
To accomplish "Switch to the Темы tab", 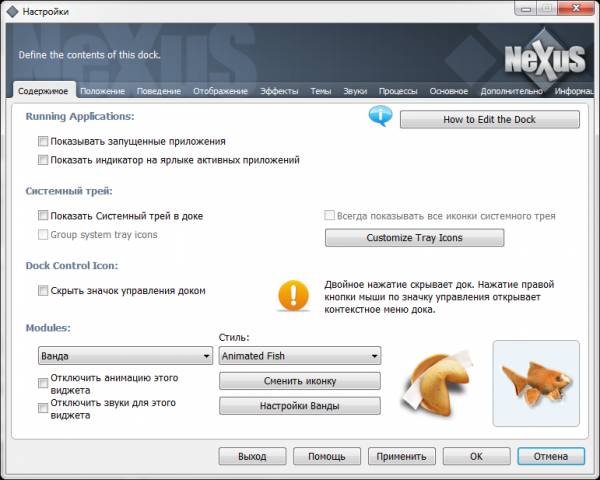I will click(321, 91).
